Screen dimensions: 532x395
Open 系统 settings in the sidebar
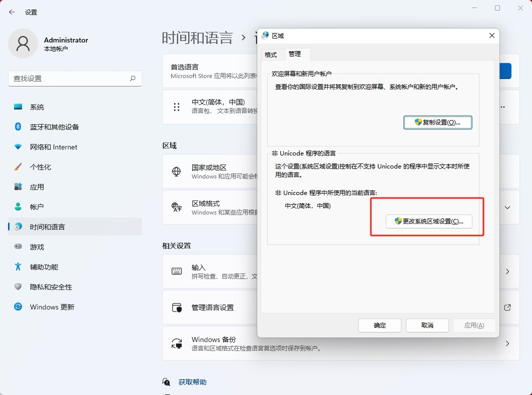click(x=75, y=107)
